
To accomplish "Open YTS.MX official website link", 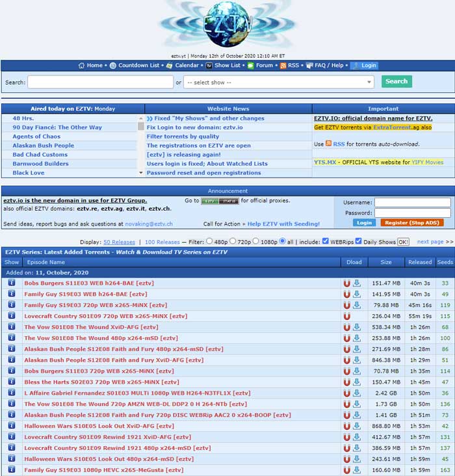I will 325,163.
